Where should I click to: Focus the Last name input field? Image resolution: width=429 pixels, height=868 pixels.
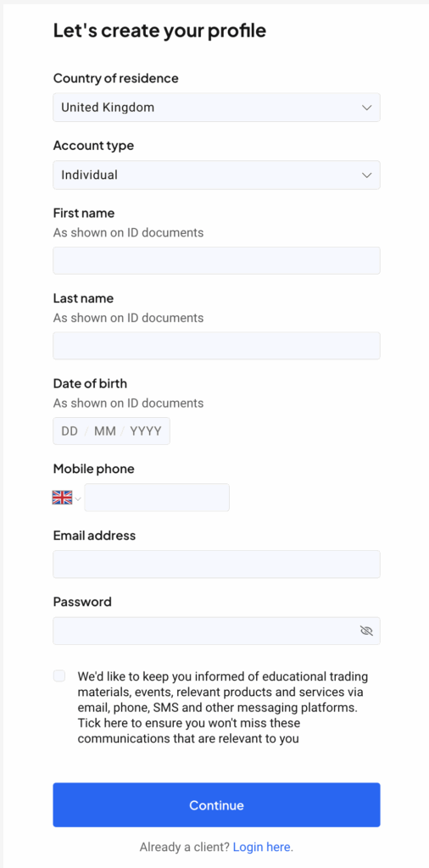(x=216, y=346)
